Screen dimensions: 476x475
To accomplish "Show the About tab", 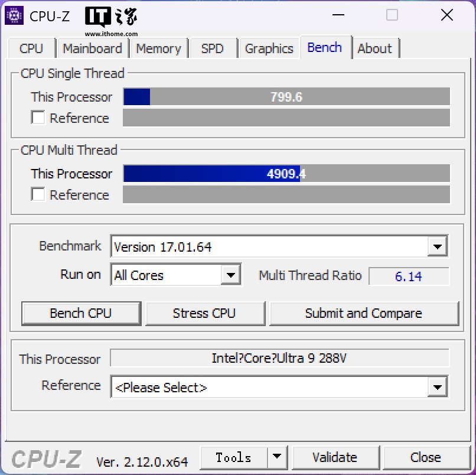I will [x=374, y=48].
